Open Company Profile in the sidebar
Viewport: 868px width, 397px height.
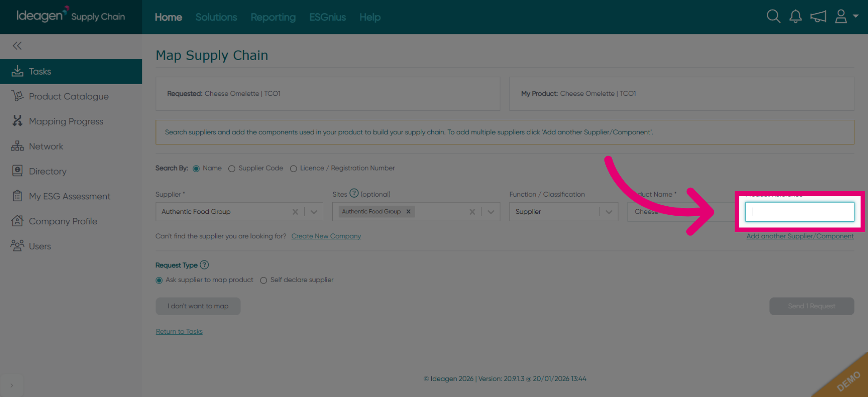point(71,221)
